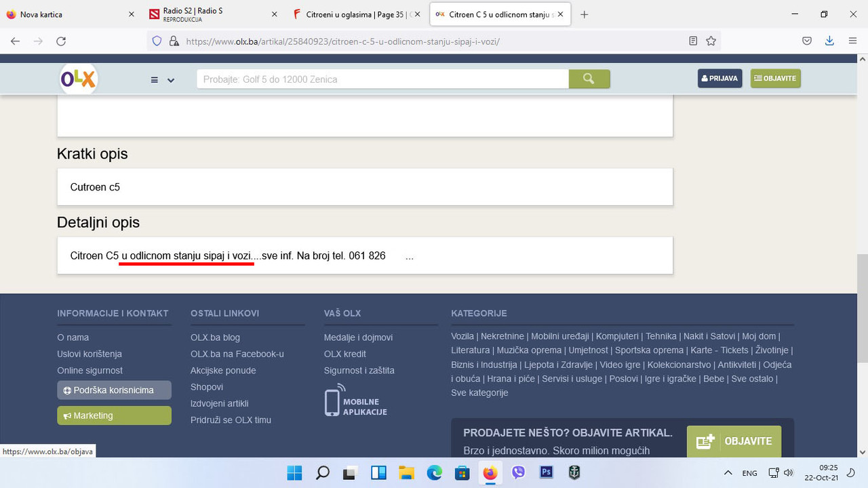Open Task View on the taskbar

[x=350, y=472]
